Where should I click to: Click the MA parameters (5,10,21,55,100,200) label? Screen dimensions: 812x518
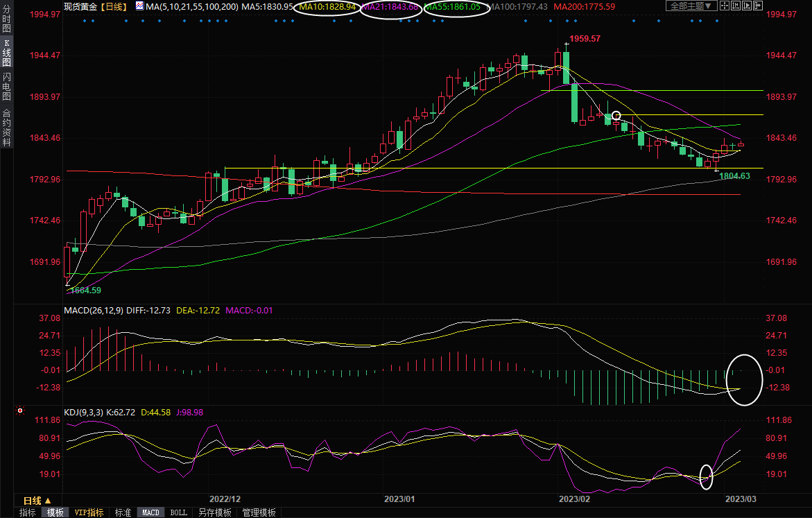pos(192,6)
